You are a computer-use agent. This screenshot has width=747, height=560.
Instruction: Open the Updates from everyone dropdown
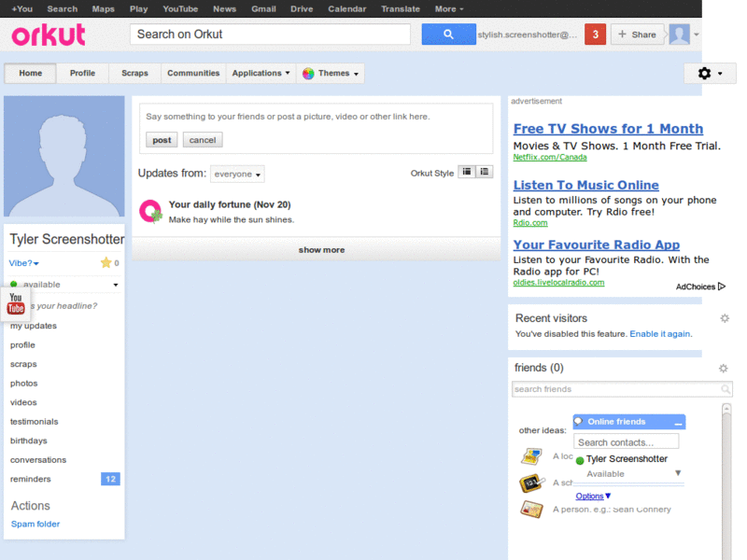coord(237,175)
